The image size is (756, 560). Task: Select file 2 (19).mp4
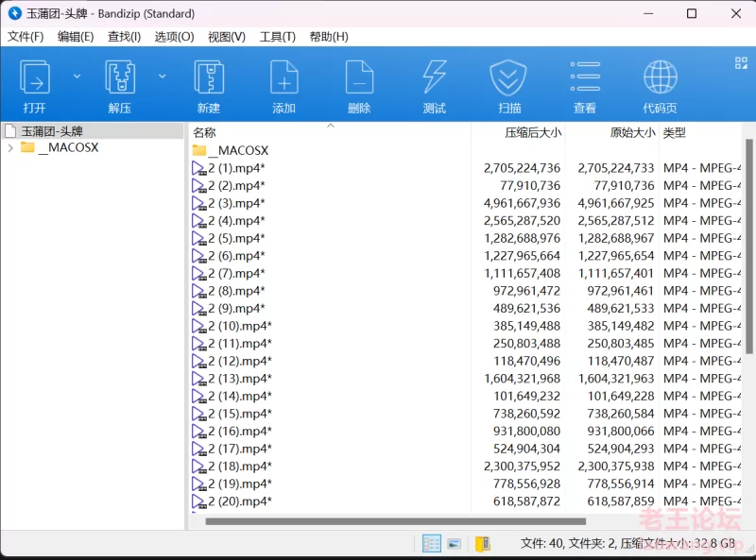(x=240, y=484)
